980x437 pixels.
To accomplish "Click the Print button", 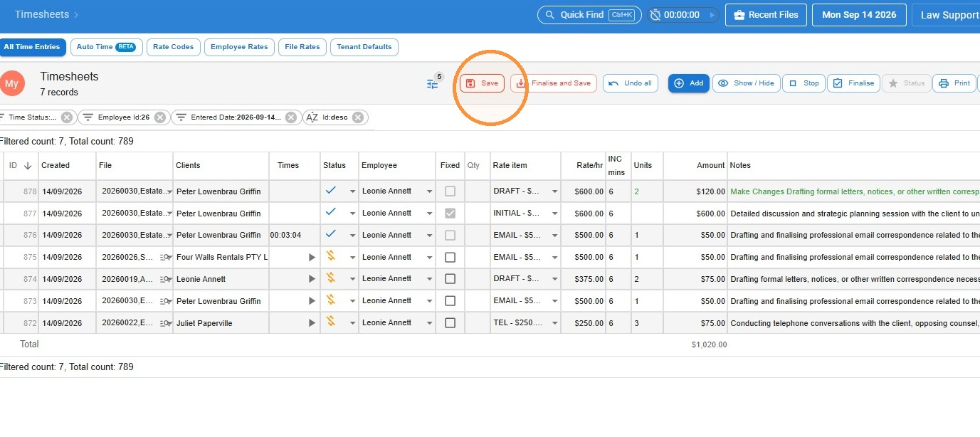I will coord(954,83).
